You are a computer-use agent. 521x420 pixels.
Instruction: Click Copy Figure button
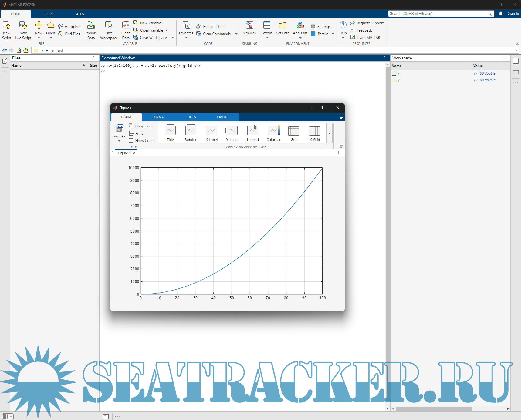click(142, 126)
